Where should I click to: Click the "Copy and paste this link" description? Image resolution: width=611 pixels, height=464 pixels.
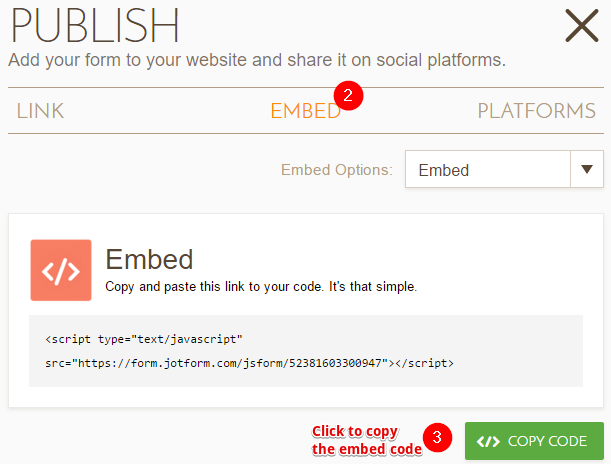click(261, 286)
